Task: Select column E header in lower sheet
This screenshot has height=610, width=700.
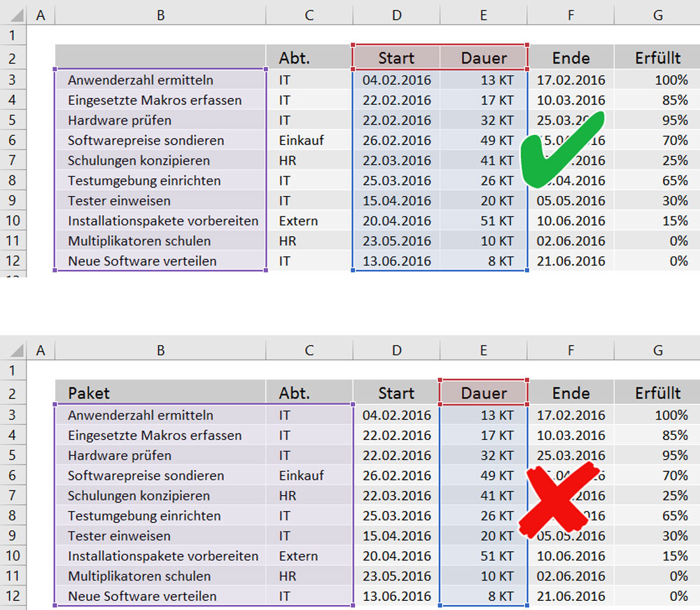Action: (x=484, y=349)
